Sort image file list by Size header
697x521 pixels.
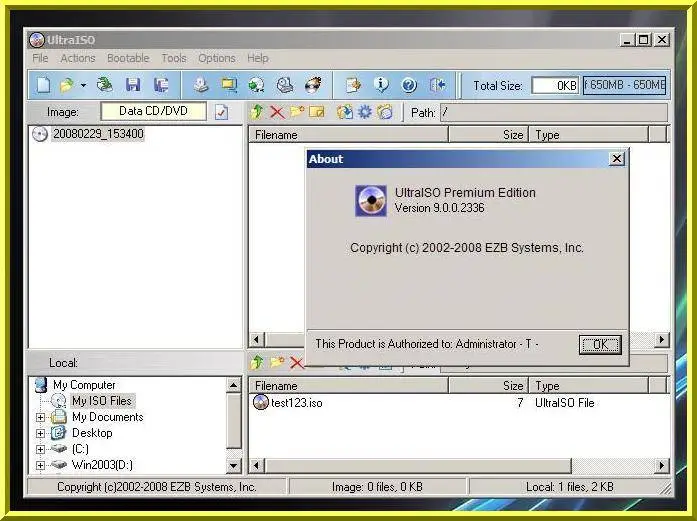tap(488, 135)
